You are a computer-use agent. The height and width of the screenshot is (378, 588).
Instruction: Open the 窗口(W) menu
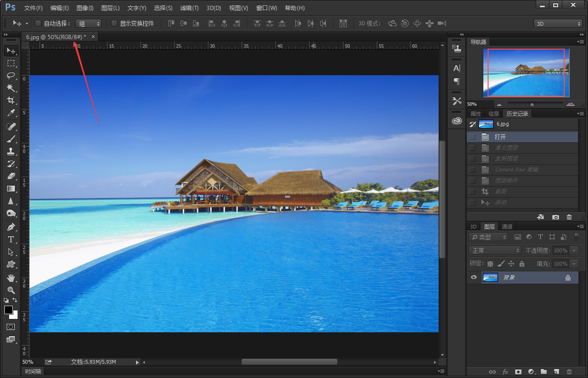point(266,8)
